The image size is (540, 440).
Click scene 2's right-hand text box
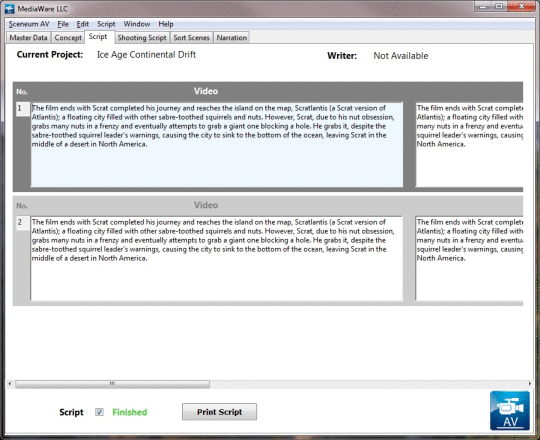(x=469, y=259)
